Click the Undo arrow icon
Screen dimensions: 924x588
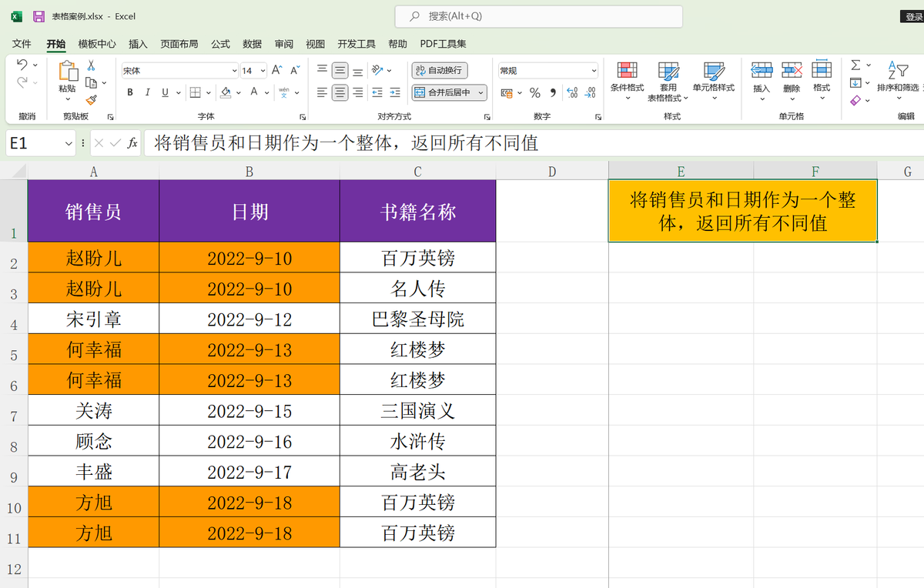pos(22,65)
